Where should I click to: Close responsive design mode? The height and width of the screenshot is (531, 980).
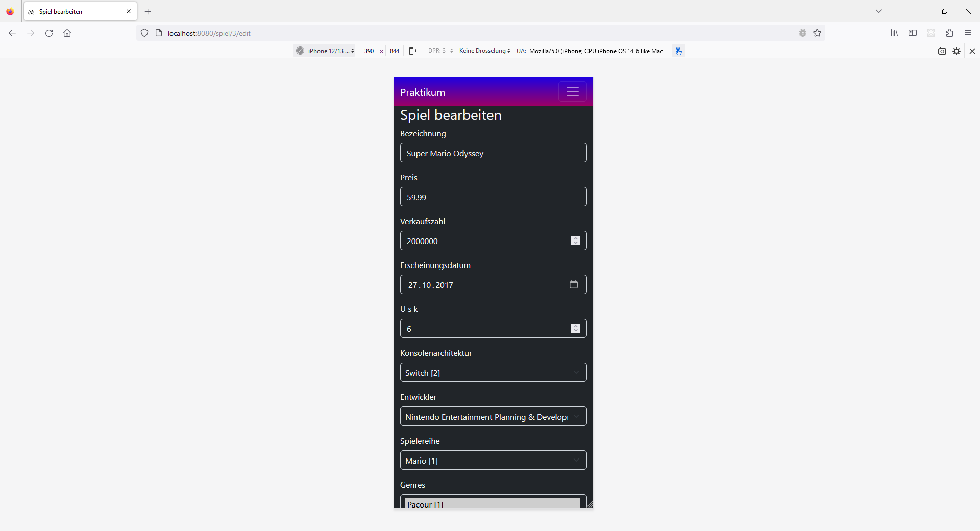pos(972,51)
